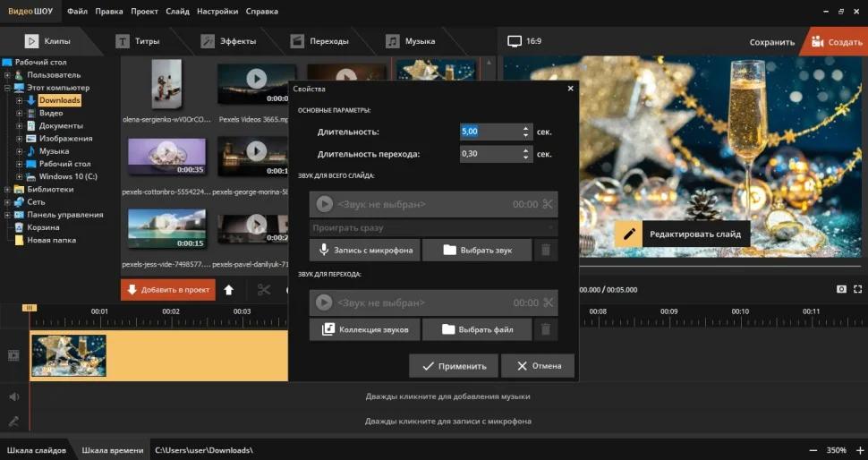Click the fullscreen preview icon
This screenshot has height=460, width=868.
pyautogui.click(x=857, y=289)
